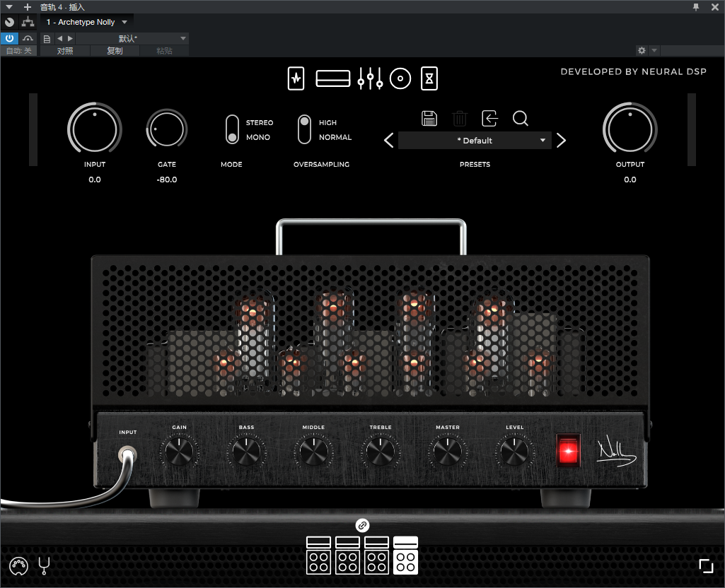Go to previous preset arrow
725x588 pixels.
(389, 141)
